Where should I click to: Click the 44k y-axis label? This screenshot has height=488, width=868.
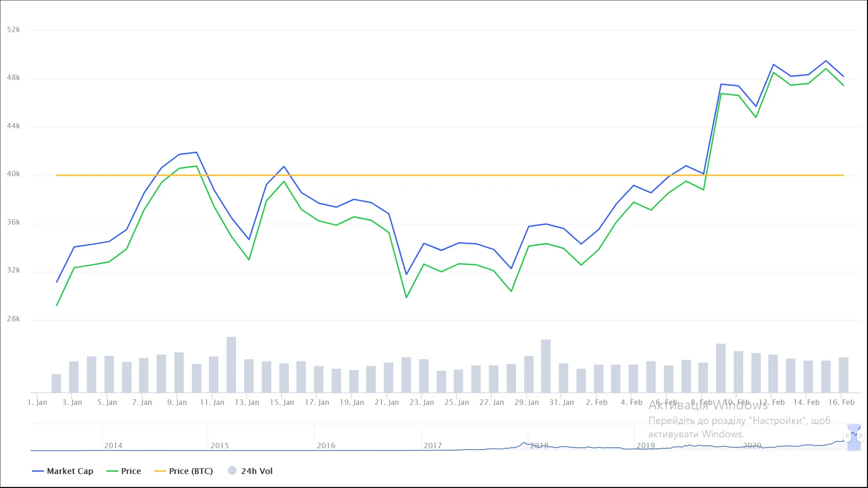pyautogui.click(x=14, y=126)
